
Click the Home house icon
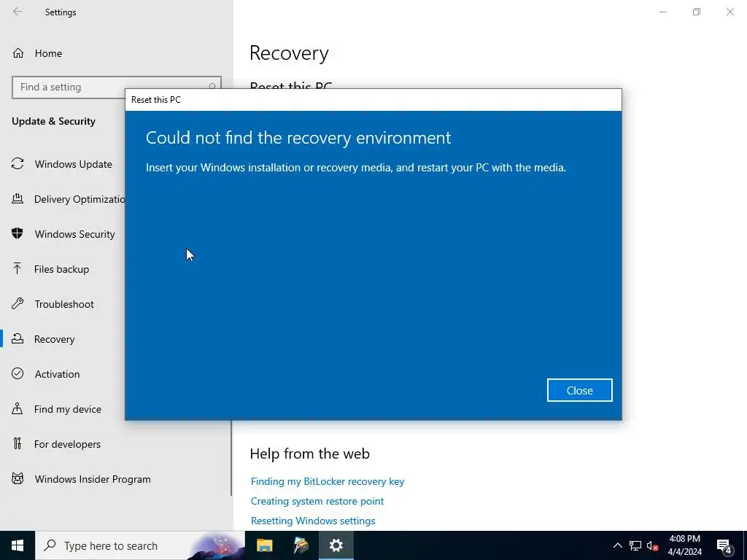coord(18,52)
